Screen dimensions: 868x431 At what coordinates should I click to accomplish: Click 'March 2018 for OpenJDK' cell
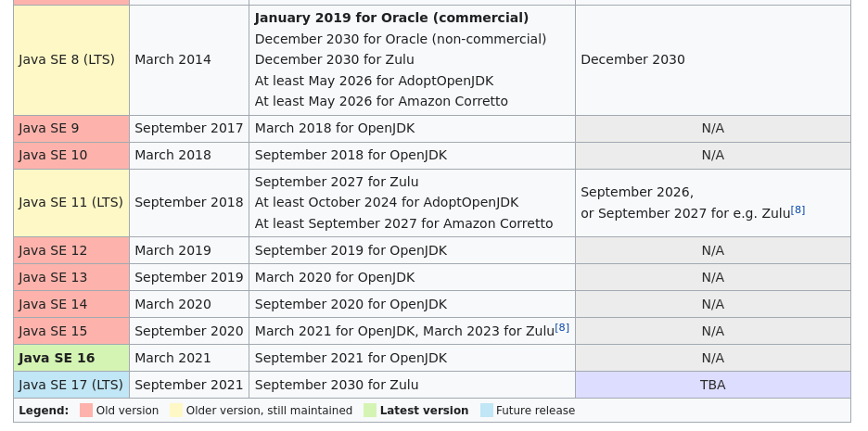click(413, 128)
